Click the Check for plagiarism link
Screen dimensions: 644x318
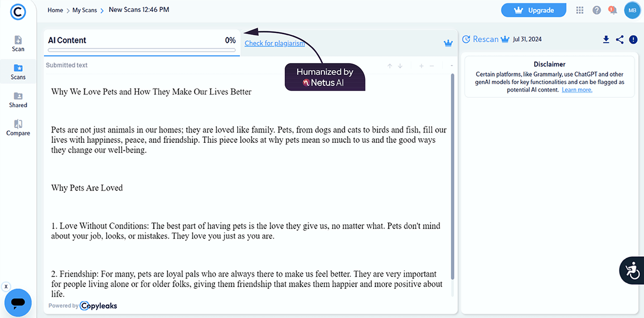274,43
